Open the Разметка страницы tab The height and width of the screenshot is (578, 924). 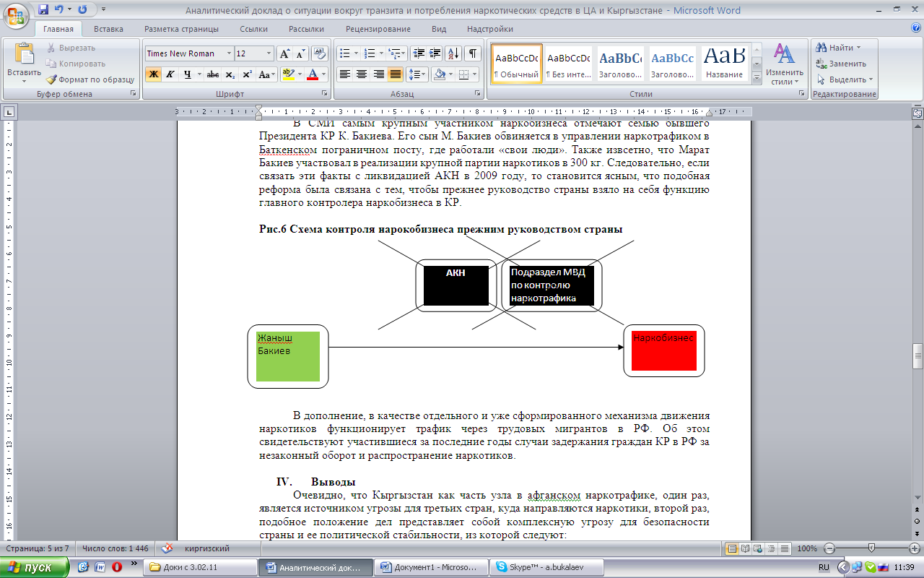coord(181,29)
